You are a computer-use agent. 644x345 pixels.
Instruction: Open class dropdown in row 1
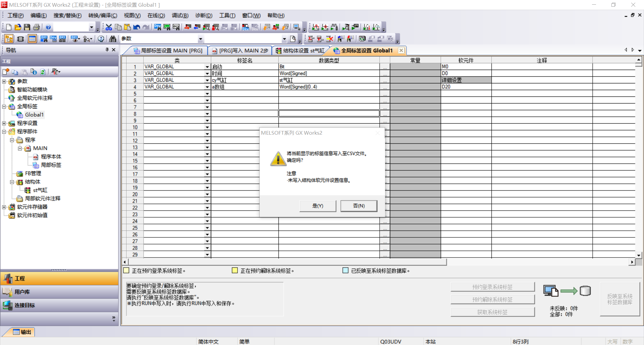point(207,67)
